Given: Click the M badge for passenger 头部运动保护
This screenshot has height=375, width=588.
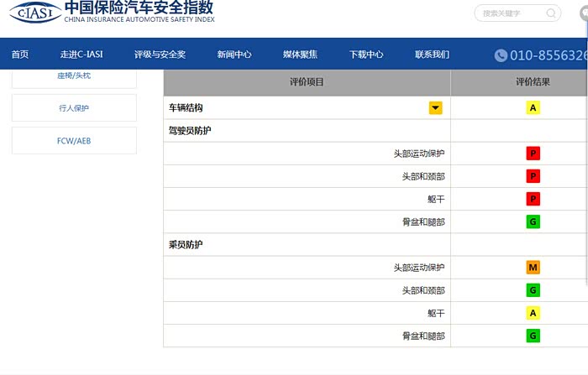Looking at the screenshot, I should point(533,268).
